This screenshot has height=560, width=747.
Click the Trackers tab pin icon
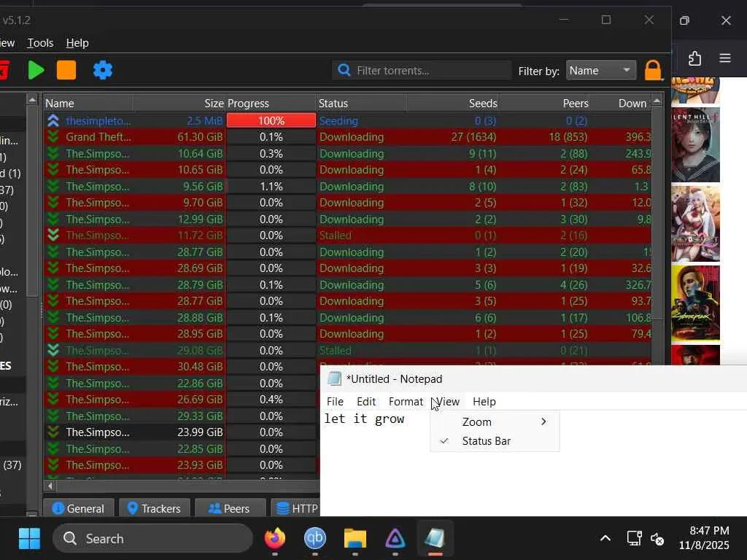point(133,508)
